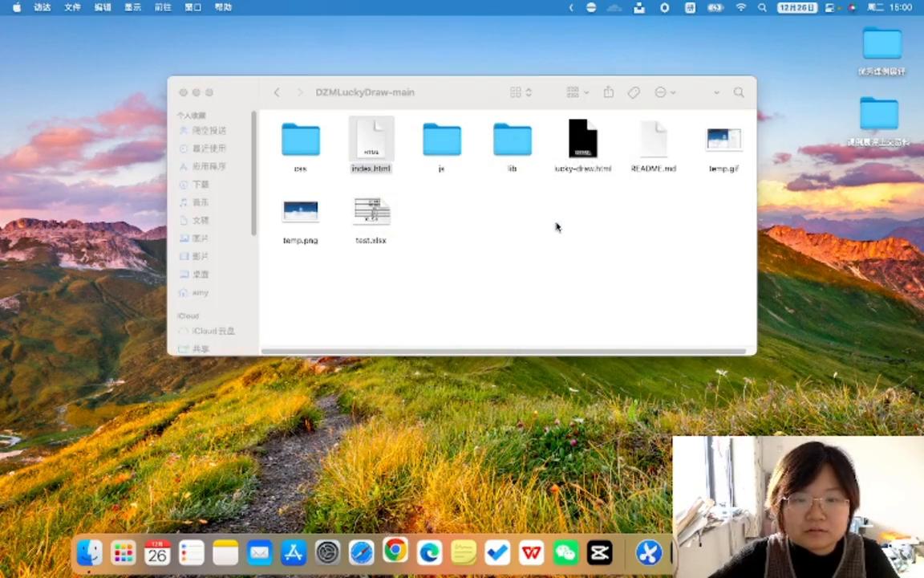Click the Share icon in Finder toolbar
Screen dimensions: 924x578
609,92
